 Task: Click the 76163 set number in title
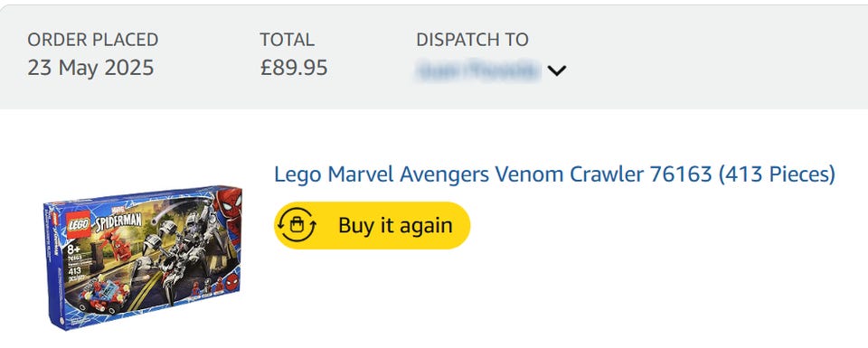coord(681,174)
